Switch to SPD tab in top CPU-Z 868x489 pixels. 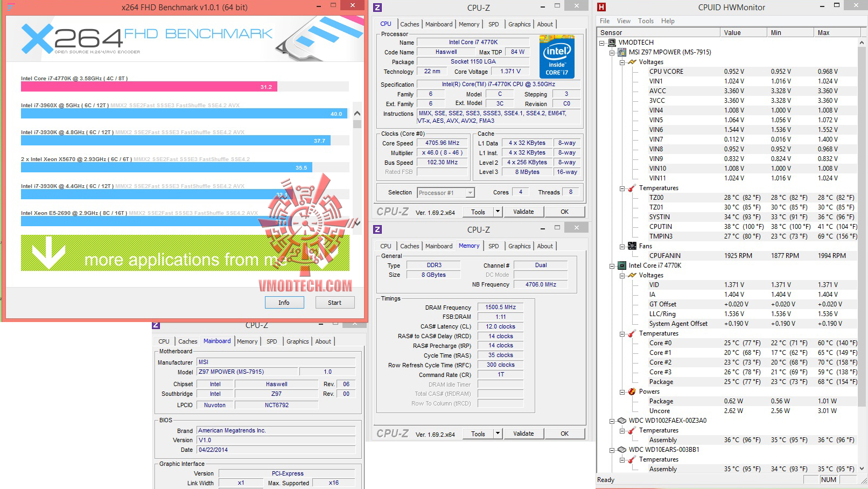tap(493, 24)
